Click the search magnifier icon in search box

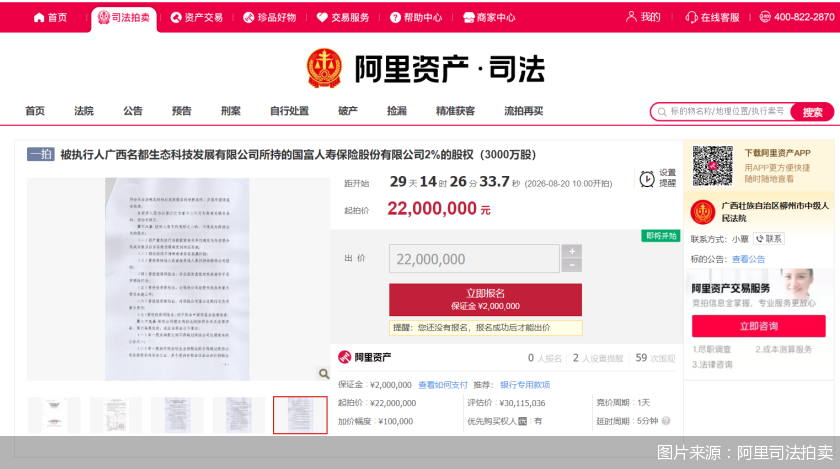coord(662,112)
